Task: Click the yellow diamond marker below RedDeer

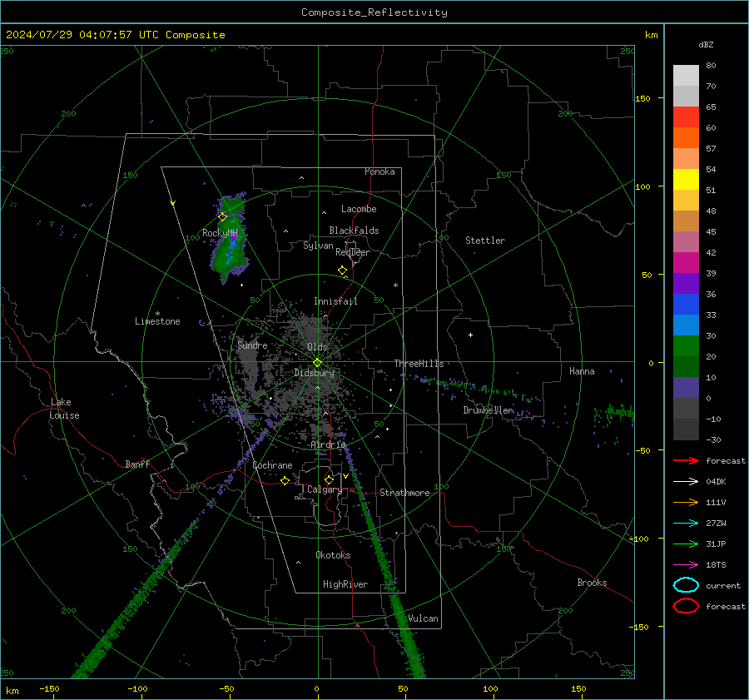Action: click(342, 271)
